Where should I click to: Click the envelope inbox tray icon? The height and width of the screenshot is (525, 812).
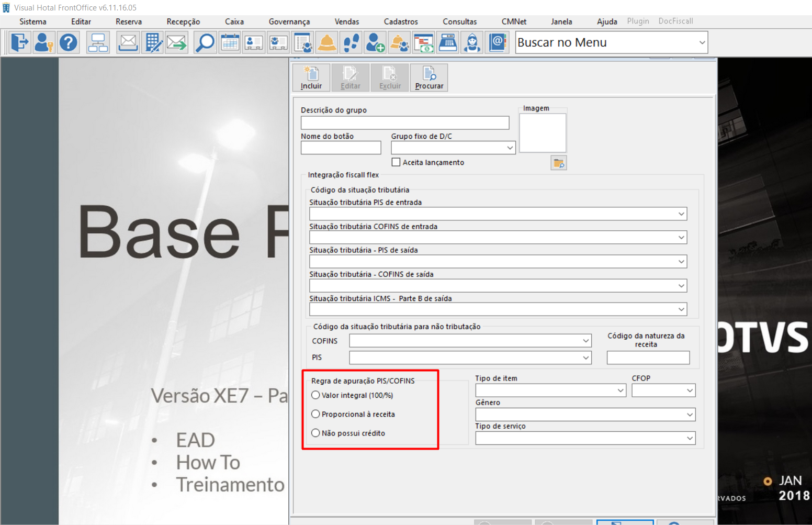[x=128, y=42]
